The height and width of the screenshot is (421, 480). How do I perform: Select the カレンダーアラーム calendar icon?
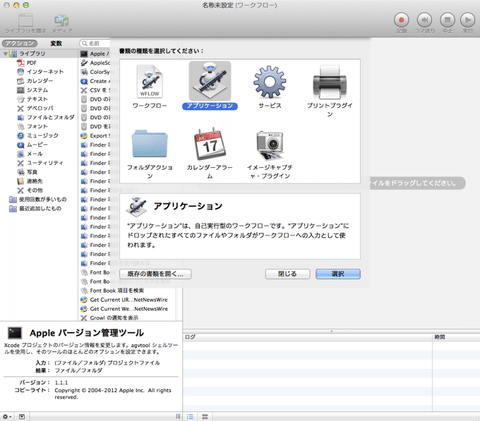coord(210,144)
